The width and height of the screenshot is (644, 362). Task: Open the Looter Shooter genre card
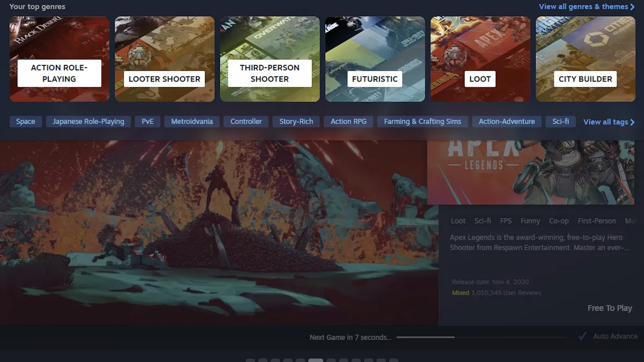click(x=164, y=59)
